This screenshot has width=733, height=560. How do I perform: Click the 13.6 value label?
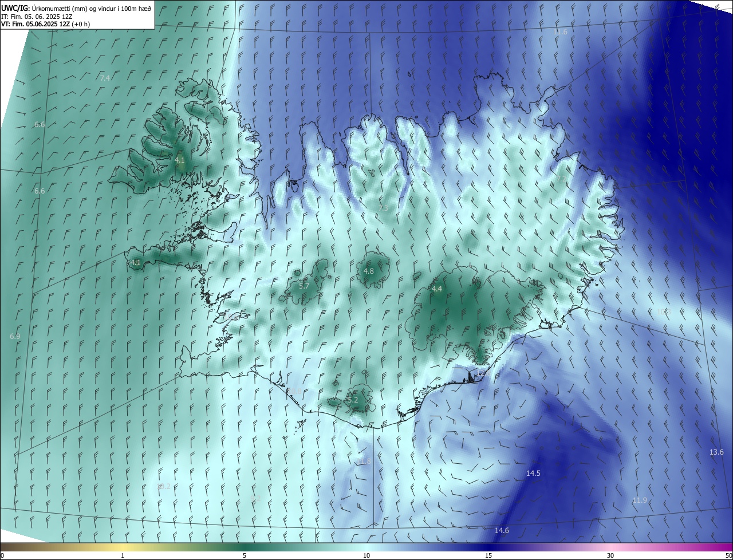(716, 452)
